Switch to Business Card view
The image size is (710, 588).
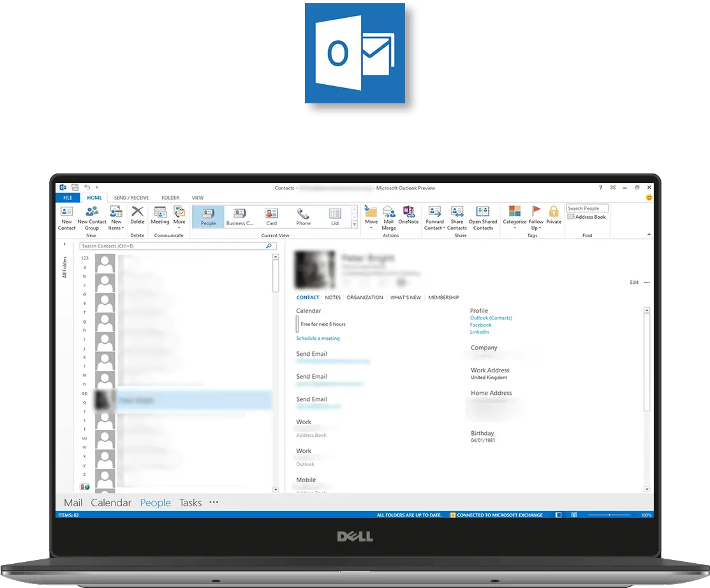(239, 216)
